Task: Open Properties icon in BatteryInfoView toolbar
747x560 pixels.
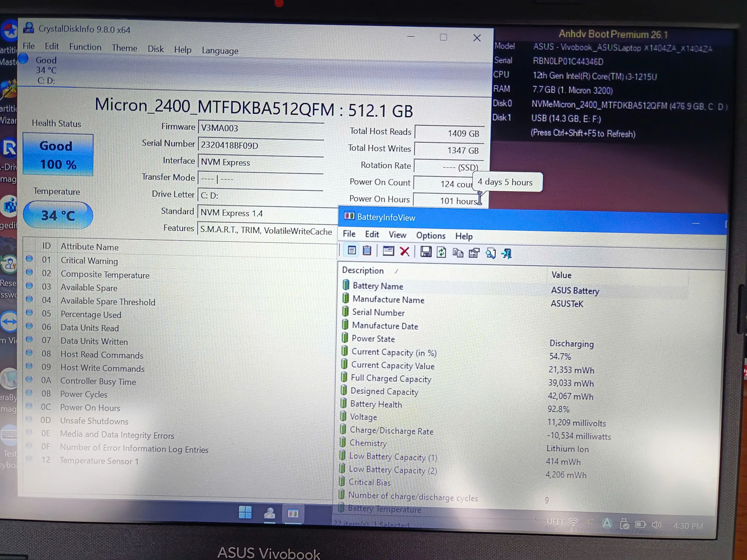Action: tap(474, 253)
